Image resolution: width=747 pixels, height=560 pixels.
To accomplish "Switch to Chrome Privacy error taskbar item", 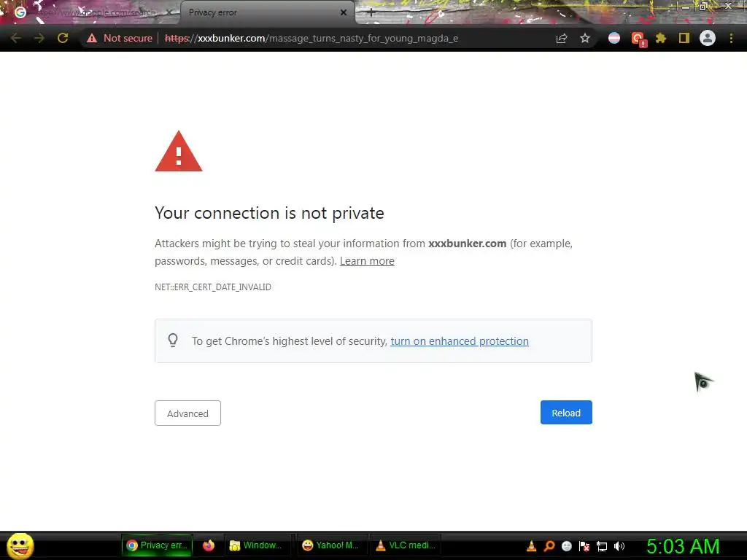I will [157, 545].
